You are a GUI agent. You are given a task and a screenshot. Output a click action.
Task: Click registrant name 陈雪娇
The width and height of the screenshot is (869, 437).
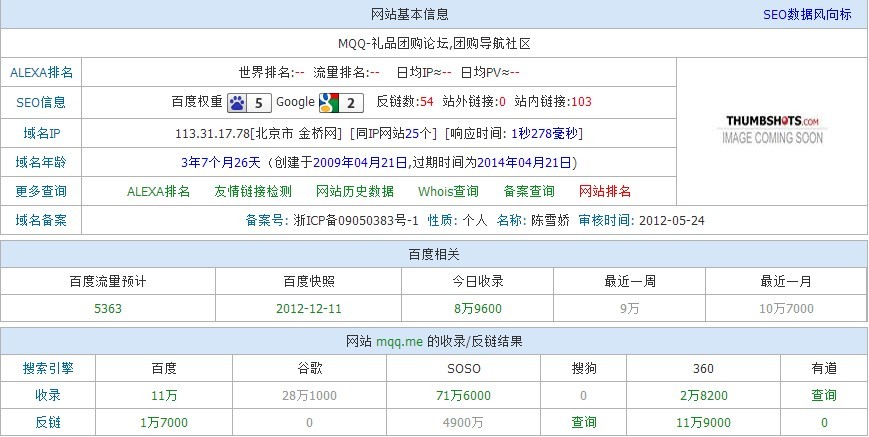pos(550,220)
